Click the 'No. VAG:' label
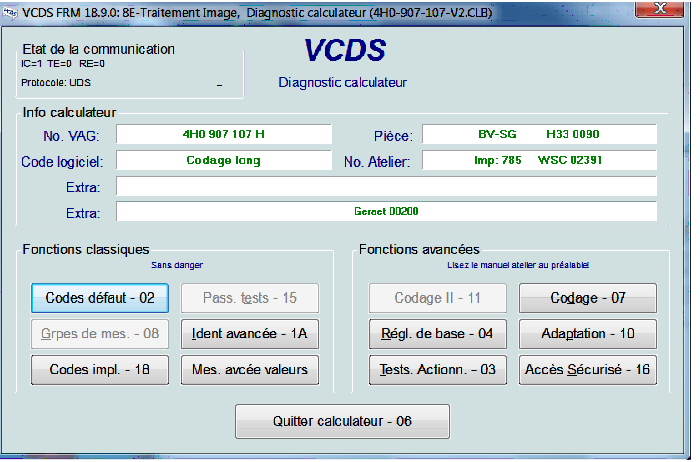 tap(71, 136)
